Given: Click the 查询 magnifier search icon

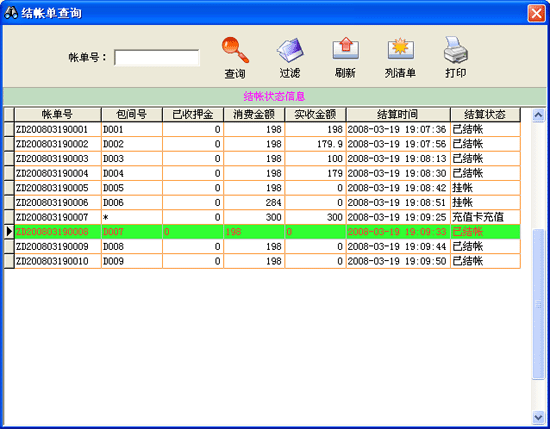Looking at the screenshot, I should [x=235, y=50].
